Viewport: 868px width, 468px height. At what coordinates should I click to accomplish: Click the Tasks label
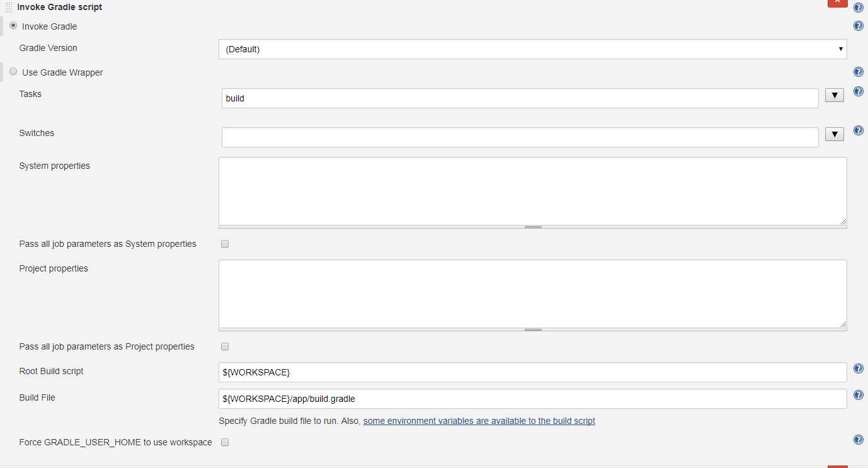(30, 94)
